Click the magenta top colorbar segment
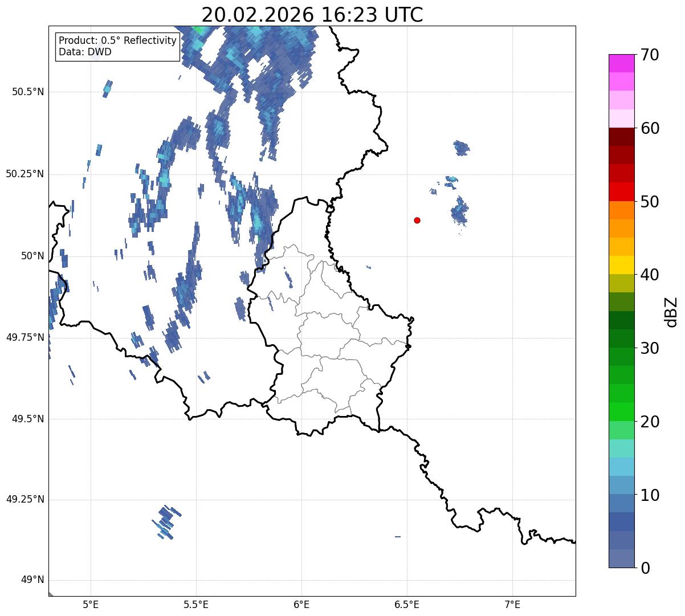 (621, 63)
